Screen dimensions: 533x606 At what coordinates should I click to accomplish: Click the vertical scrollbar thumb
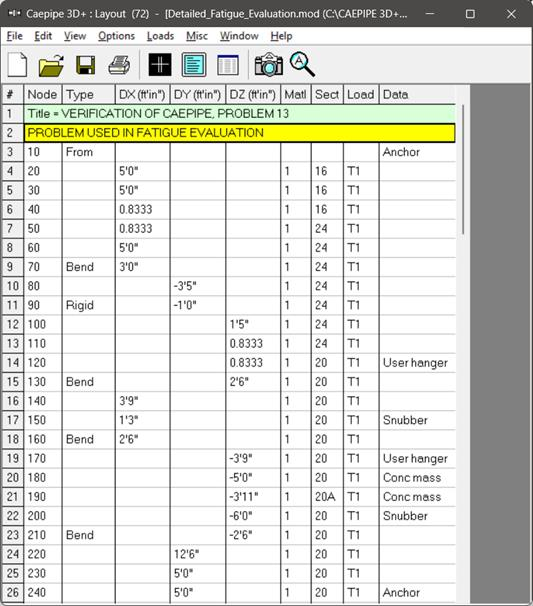coord(463,169)
